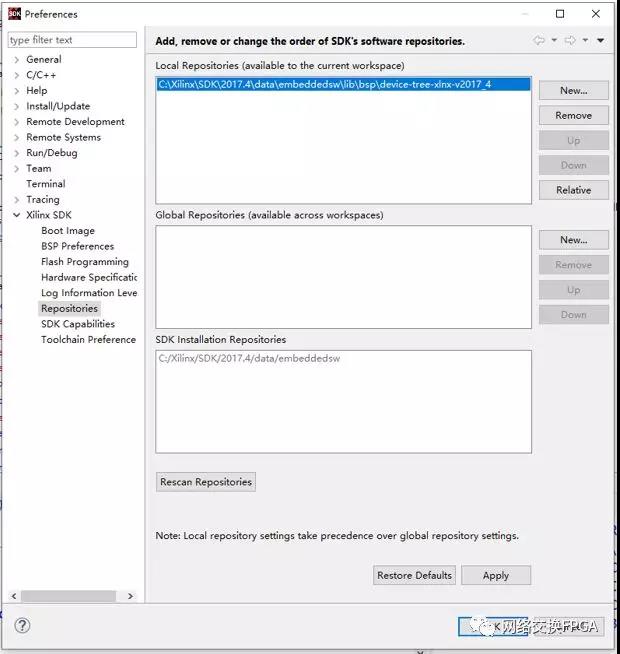This screenshot has height=654, width=620.
Task: Expand the Run/Debug tree node
Action: pos(17,153)
